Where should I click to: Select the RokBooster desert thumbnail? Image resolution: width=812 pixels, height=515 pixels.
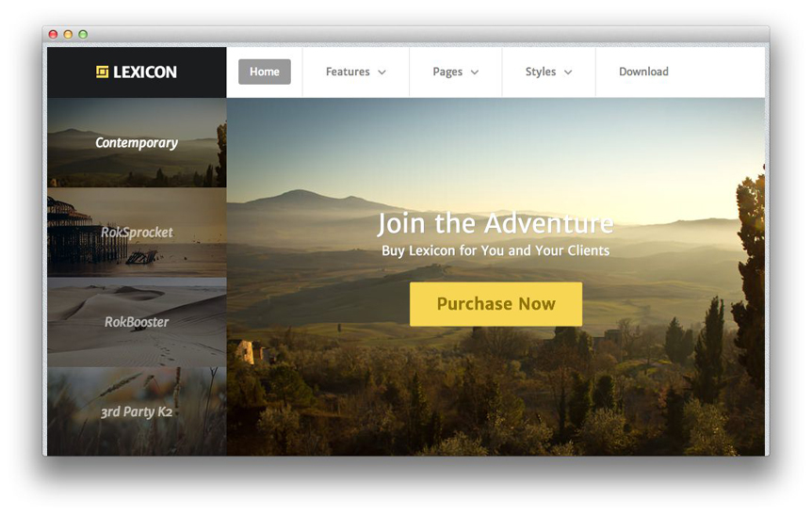137,322
